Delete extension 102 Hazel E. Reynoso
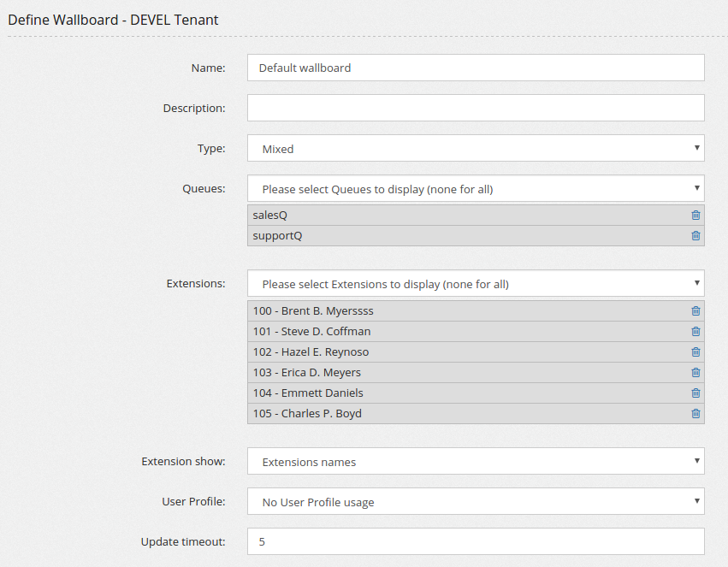Screen dimensions: 728x567 pyautogui.click(x=695, y=352)
